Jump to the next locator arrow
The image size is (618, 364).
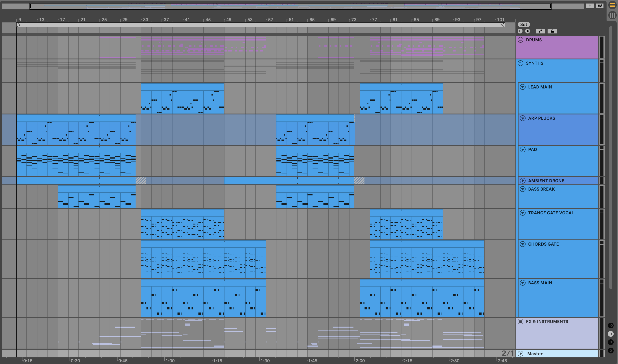tap(528, 31)
